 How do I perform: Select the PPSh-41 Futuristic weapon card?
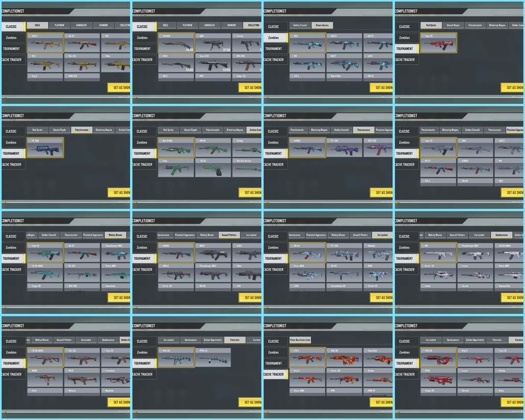[213, 358]
